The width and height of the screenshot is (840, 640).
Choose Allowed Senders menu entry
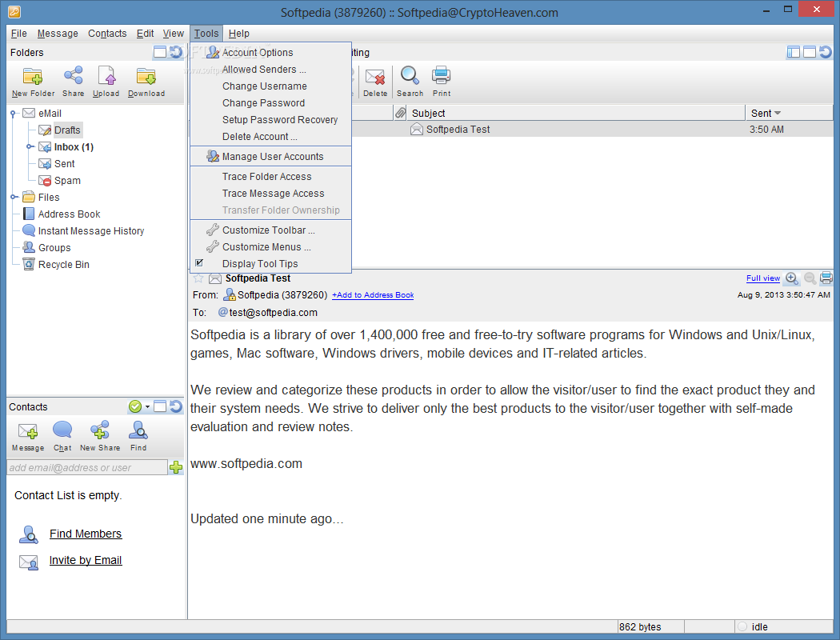coord(270,69)
